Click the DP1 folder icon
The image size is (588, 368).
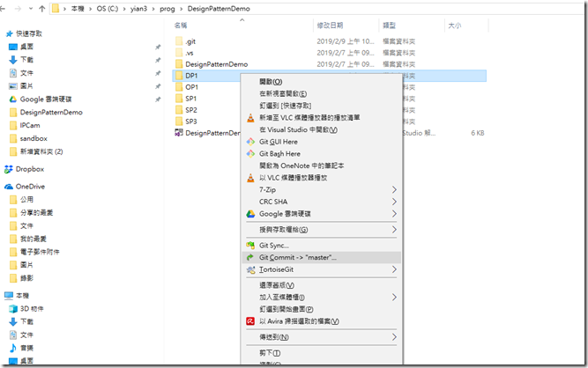179,76
